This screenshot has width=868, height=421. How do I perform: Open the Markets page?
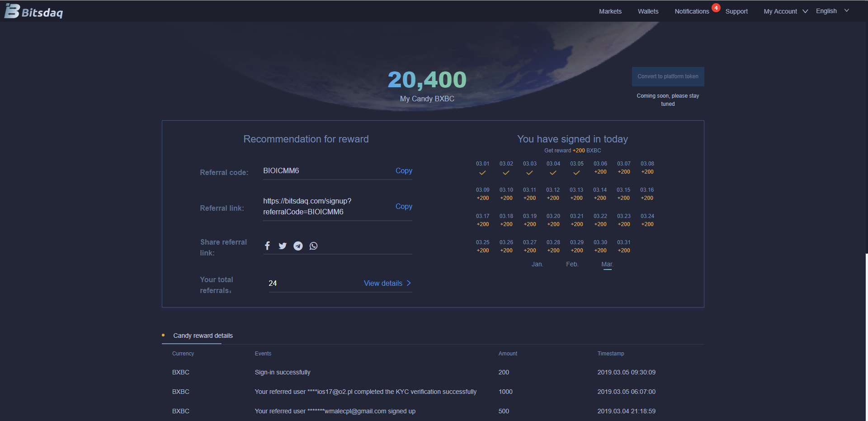[610, 11]
